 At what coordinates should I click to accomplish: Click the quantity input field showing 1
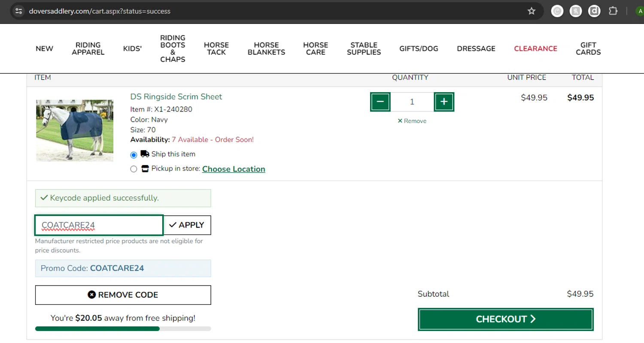[x=412, y=102]
